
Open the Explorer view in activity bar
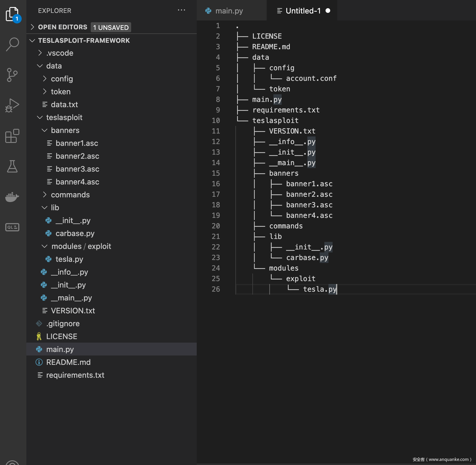click(12, 14)
